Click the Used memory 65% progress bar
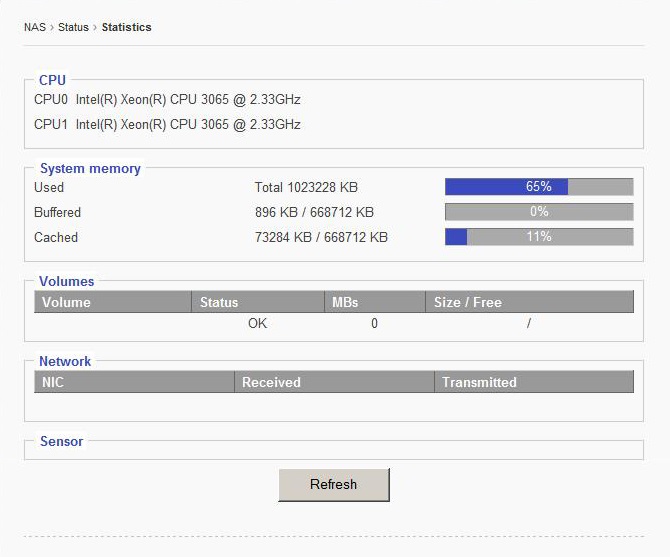This screenshot has height=557, width=670. pos(538,187)
